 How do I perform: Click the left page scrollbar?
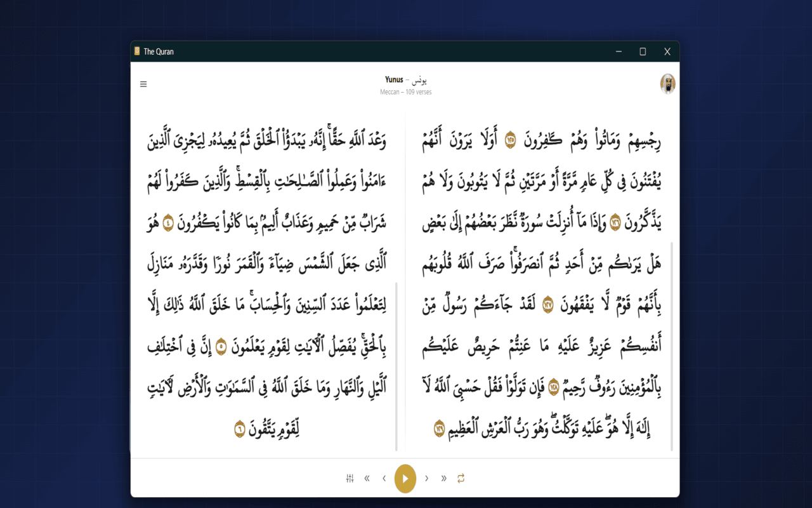click(397, 366)
